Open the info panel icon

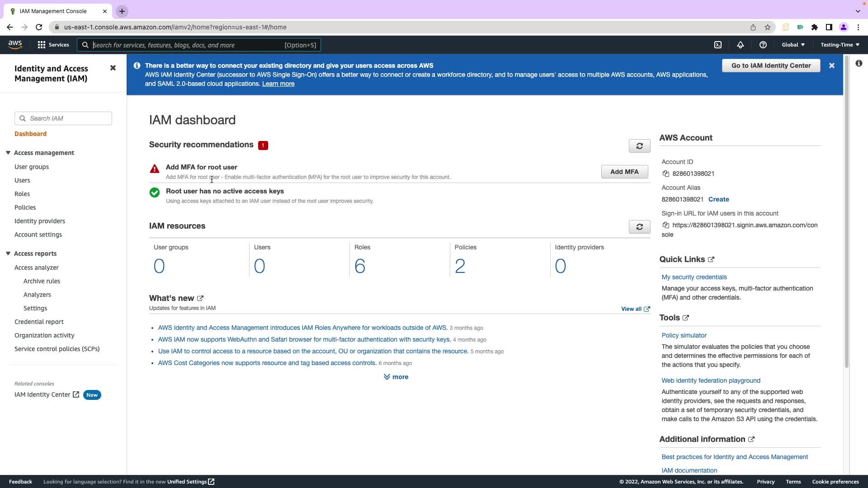[x=859, y=64]
